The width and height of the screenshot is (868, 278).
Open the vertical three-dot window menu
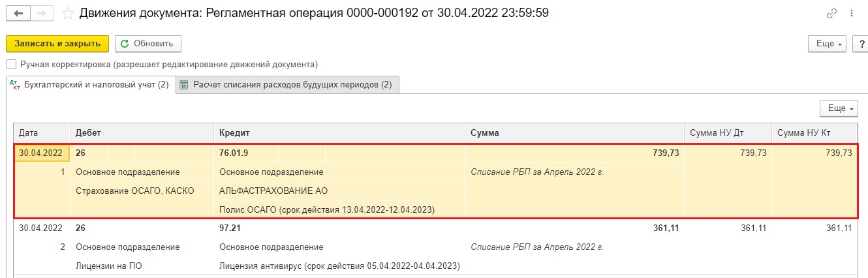click(852, 13)
